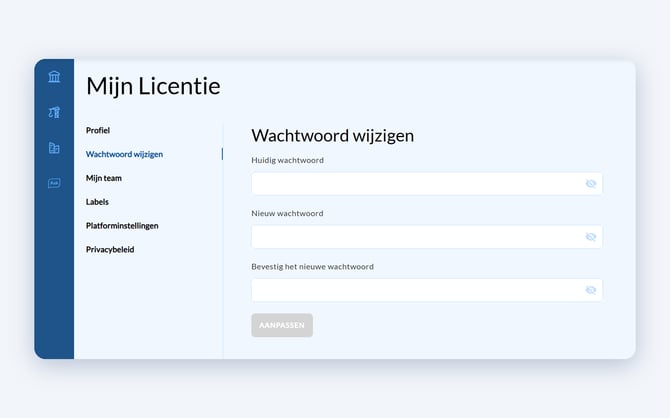The image size is (670, 418).
Task: Click the Nieuw wachtwoord field label
Action: point(287,213)
